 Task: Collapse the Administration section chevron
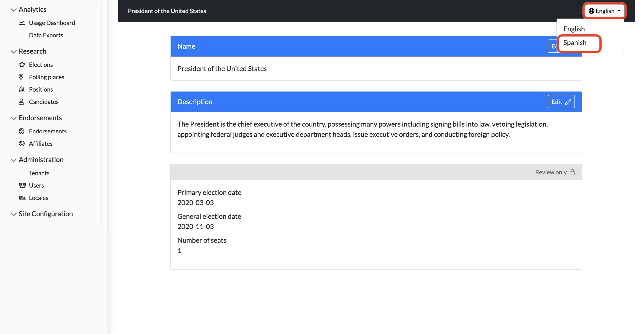click(13, 160)
